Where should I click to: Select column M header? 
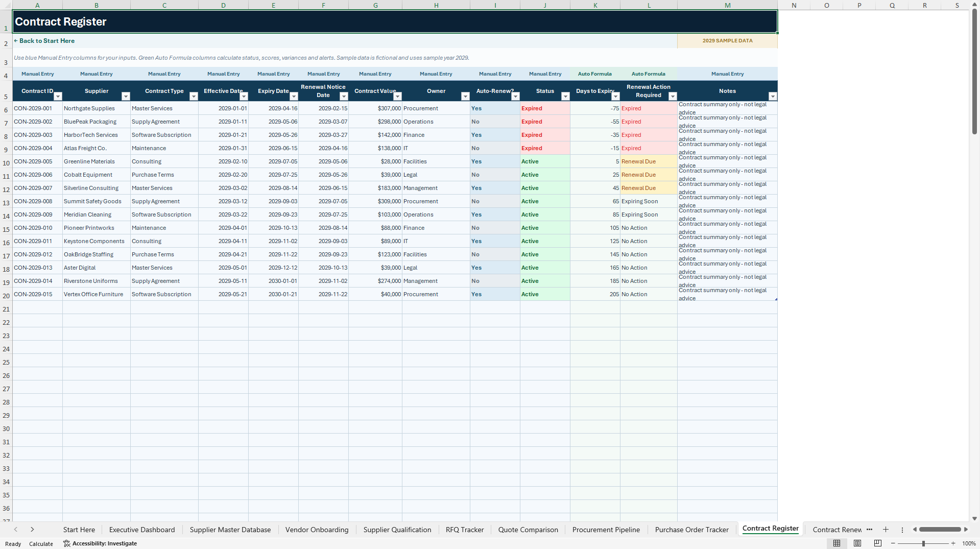tap(727, 5)
